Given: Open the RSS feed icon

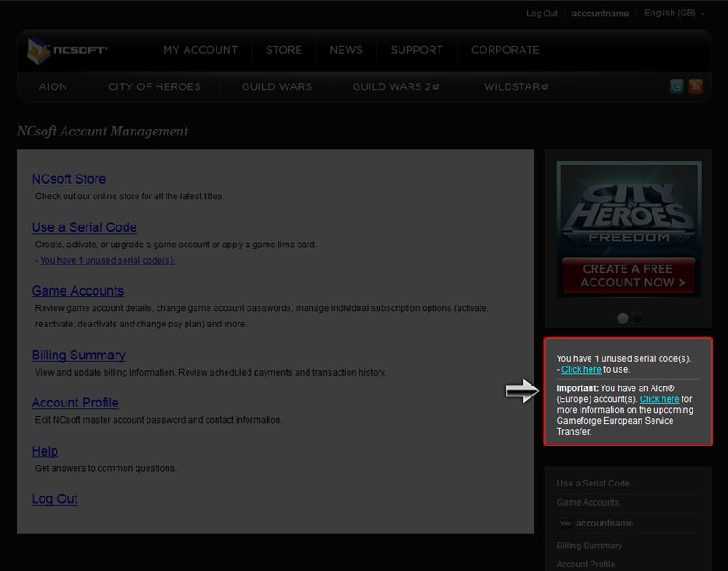Looking at the screenshot, I should (695, 86).
